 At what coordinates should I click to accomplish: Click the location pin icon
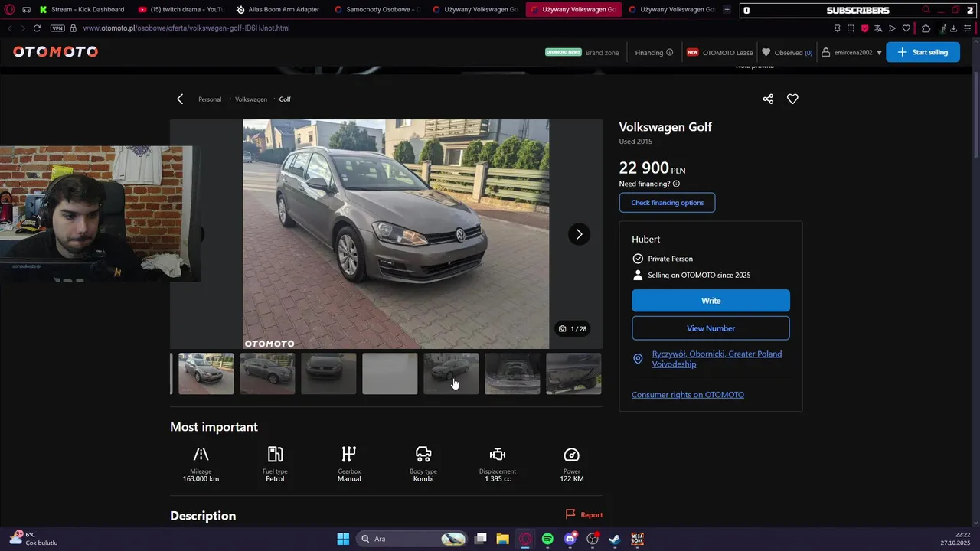[638, 359]
